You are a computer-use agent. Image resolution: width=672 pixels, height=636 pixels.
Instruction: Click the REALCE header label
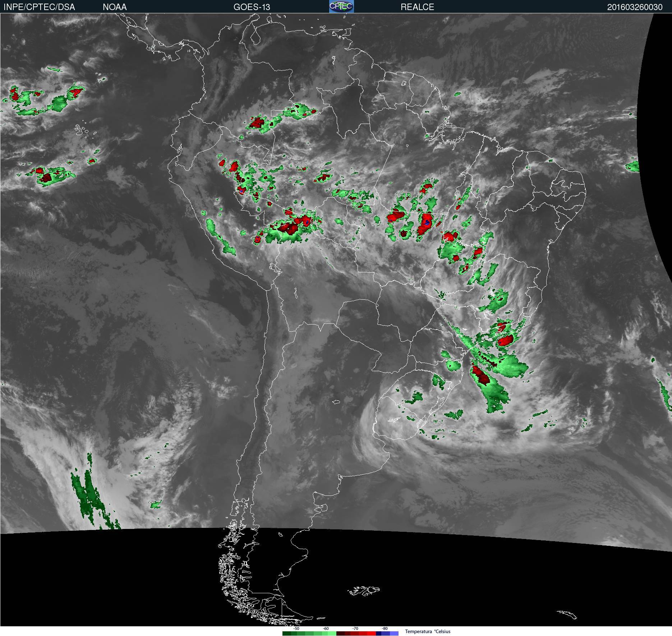coord(417,7)
